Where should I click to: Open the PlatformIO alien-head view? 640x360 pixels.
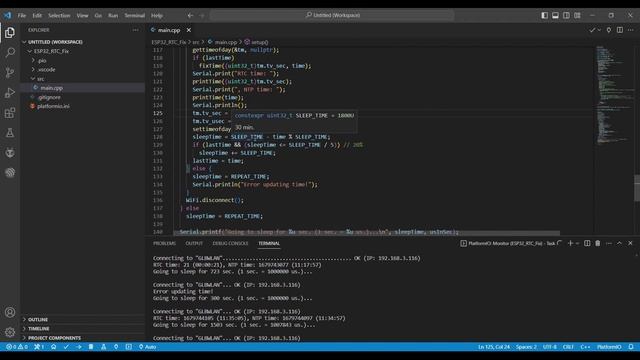[10, 153]
